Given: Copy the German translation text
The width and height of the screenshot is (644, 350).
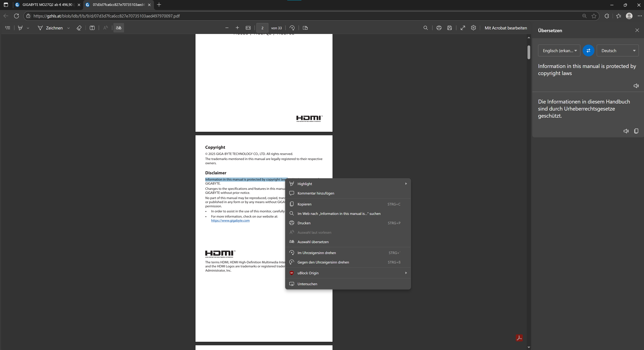Looking at the screenshot, I should 636,131.
